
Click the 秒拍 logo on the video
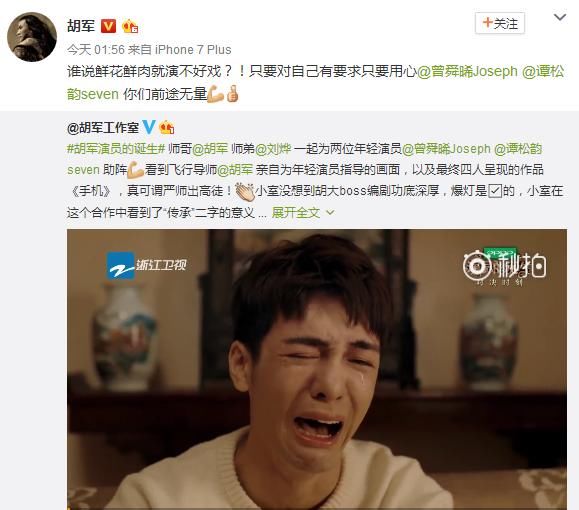[504, 267]
